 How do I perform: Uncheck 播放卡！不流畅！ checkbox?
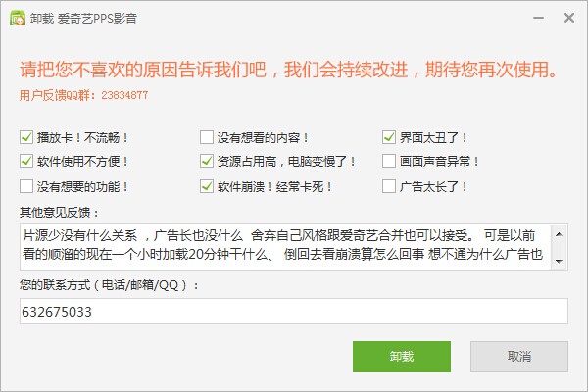point(26,136)
